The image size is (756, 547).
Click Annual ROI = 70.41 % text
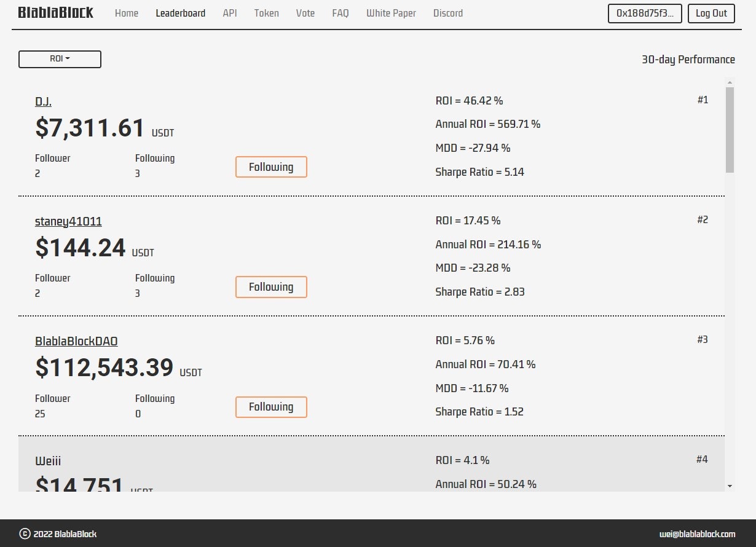[486, 364]
